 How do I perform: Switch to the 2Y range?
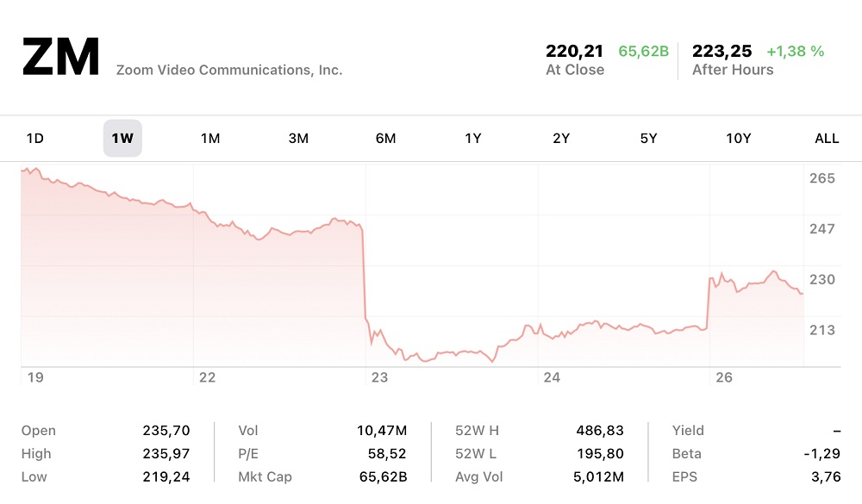tap(561, 139)
